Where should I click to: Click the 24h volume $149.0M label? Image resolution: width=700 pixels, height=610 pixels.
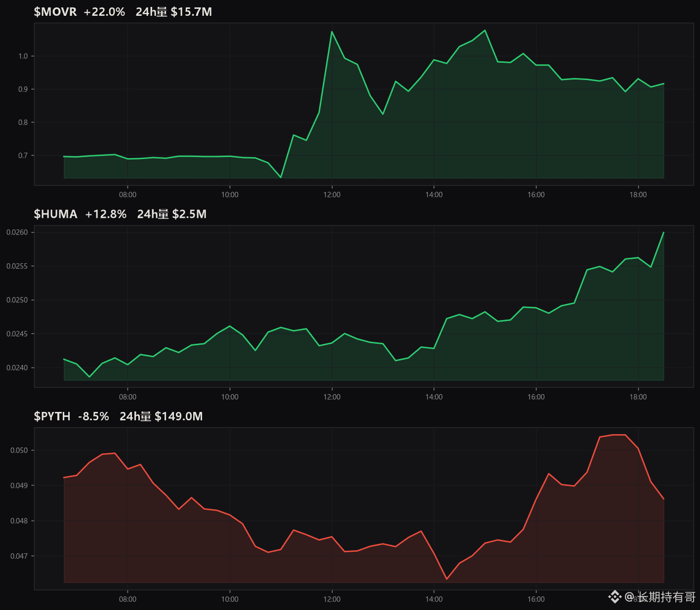pos(161,416)
